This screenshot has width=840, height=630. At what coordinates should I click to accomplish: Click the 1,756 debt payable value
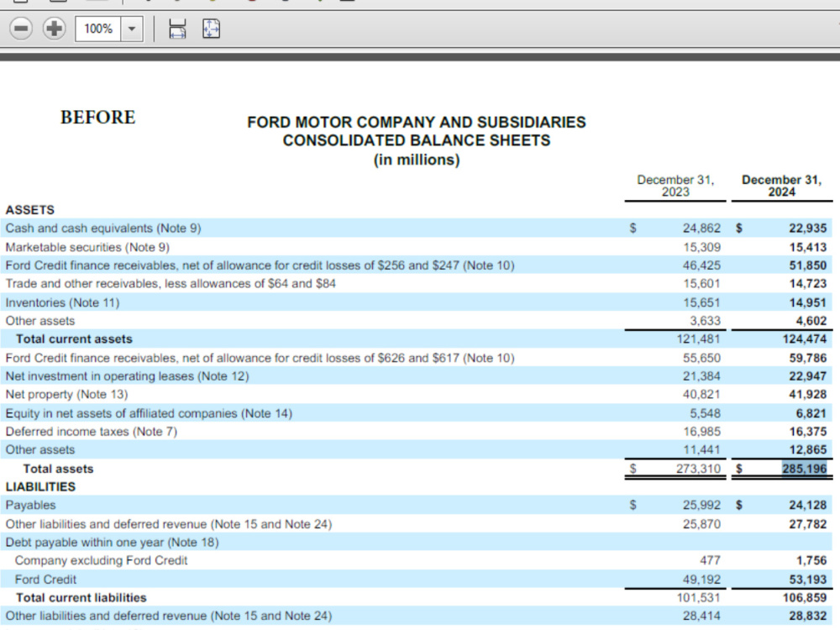[811, 560]
